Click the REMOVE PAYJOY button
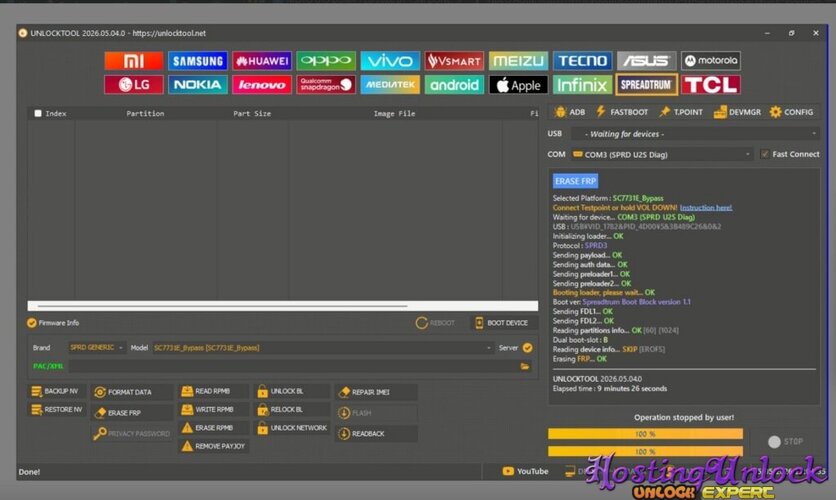This screenshot has height=500, width=836. 213,446
